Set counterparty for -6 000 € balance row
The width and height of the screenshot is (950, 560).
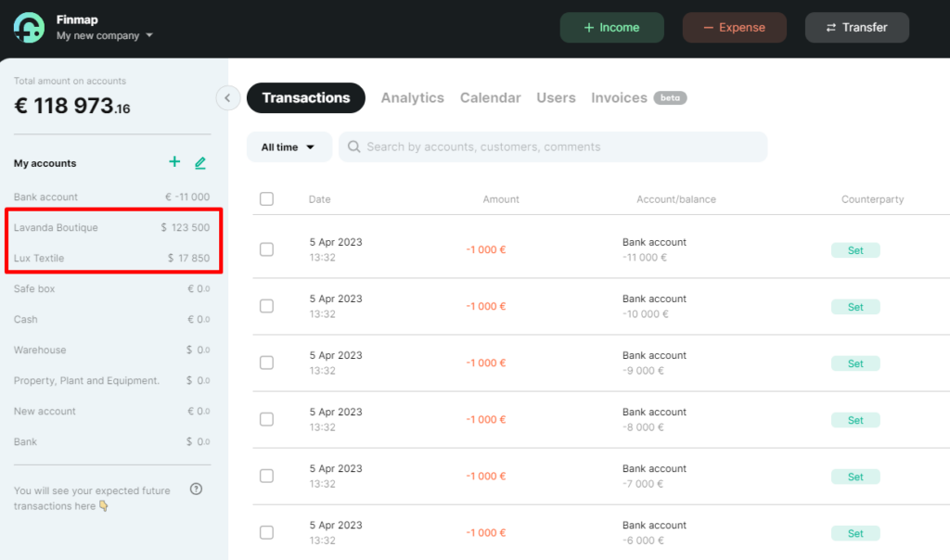pyautogui.click(x=855, y=533)
